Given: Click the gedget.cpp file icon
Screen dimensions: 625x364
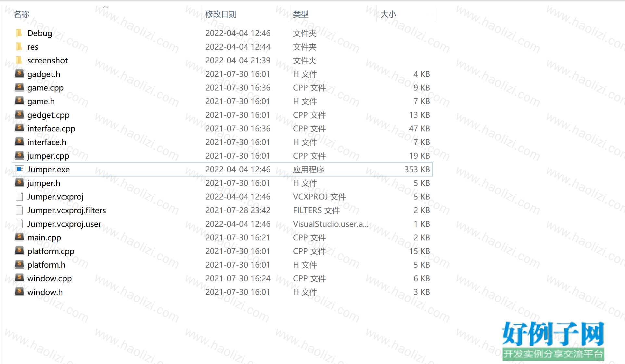Looking at the screenshot, I should [19, 115].
